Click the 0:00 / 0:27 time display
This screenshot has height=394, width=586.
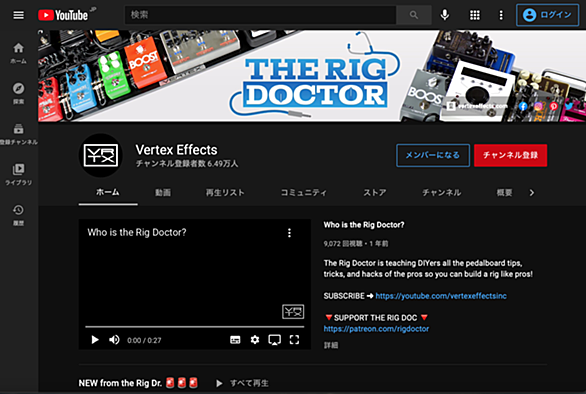coord(144,340)
